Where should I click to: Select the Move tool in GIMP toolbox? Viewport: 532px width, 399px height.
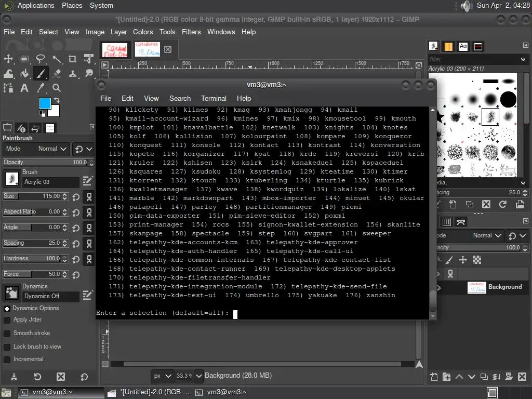[x=8, y=59]
